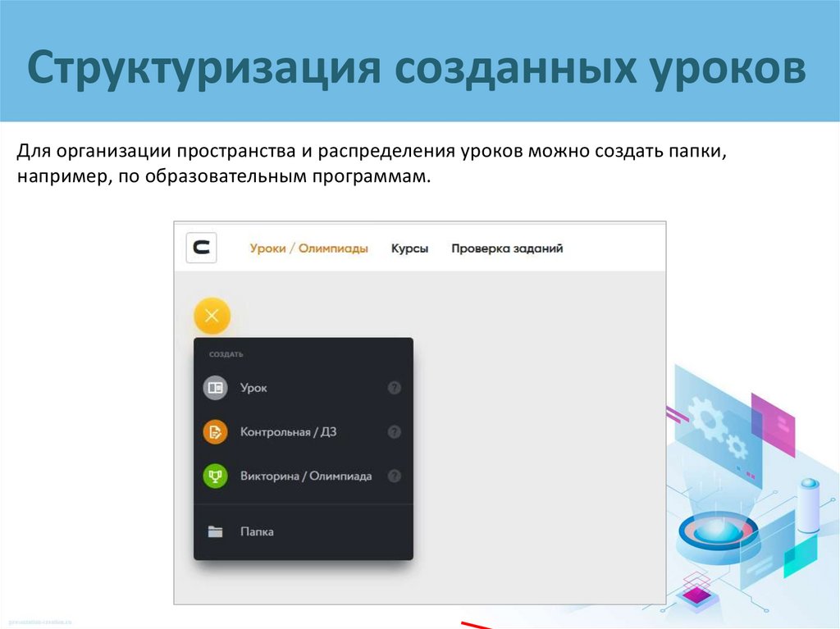The width and height of the screenshot is (840, 629).
Task: Click the folder icon next to Папка
Action: [215, 531]
